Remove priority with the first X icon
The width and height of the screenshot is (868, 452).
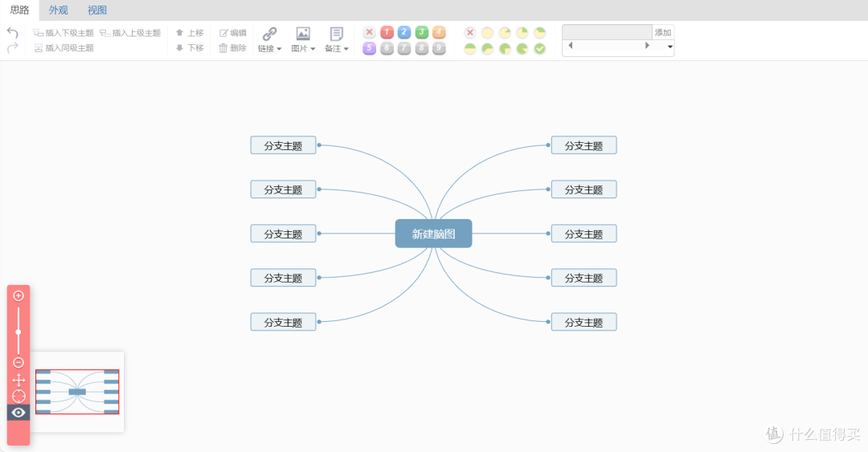(369, 33)
